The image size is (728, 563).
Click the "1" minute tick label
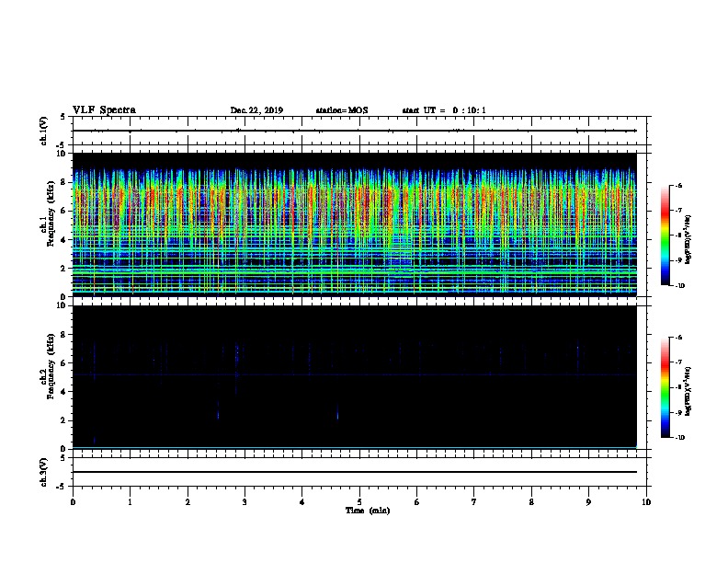(x=130, y=502)
